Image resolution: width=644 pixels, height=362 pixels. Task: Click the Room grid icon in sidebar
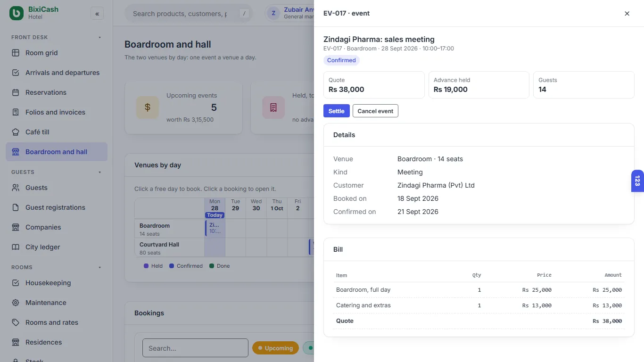[x=16, y=53]
